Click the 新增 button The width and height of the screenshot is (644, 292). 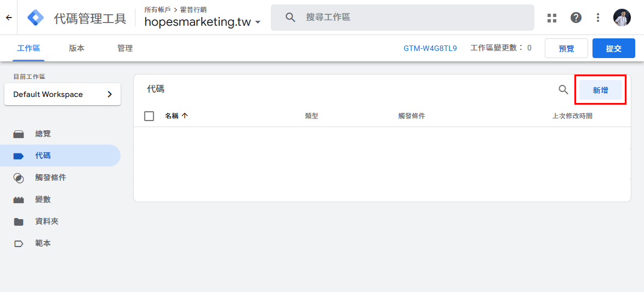[600, 90]
